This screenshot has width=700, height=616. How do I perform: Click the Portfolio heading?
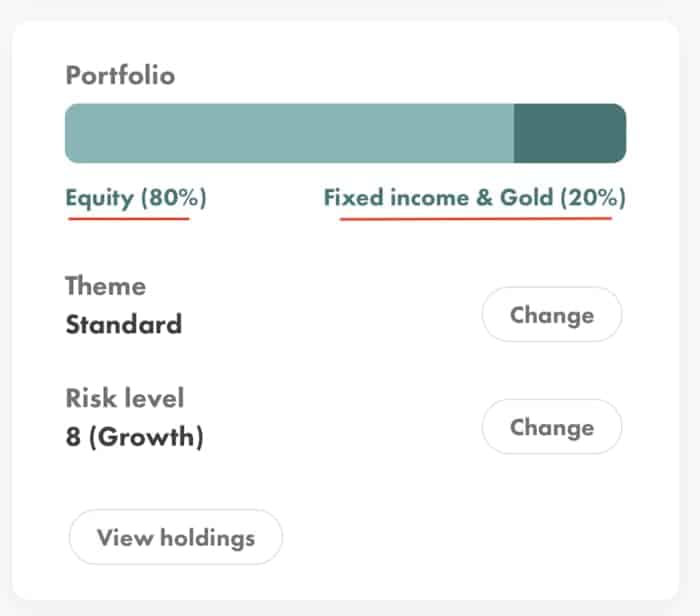(x=120, y=75)
